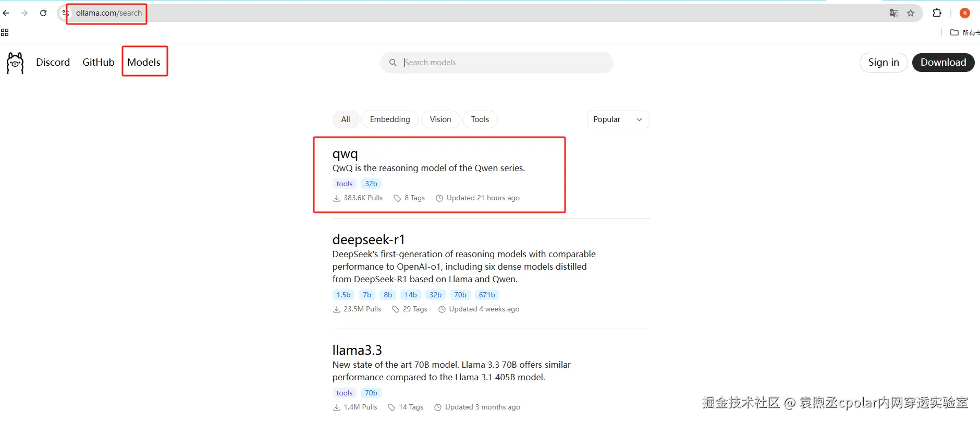Click the 1.5b size tag on deepseek-r1
980x422 pixels.
click(x=344, y=295)
